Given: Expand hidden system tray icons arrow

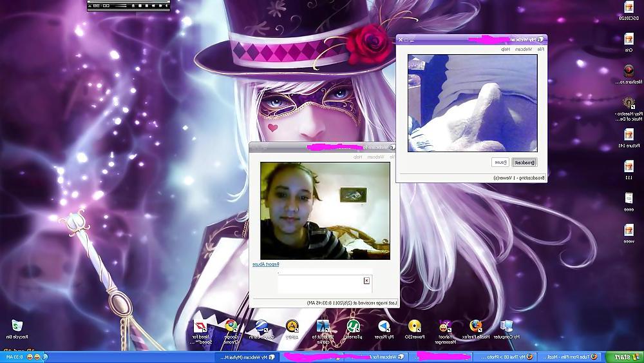Looking at the screenshot, I should (45, 357).
